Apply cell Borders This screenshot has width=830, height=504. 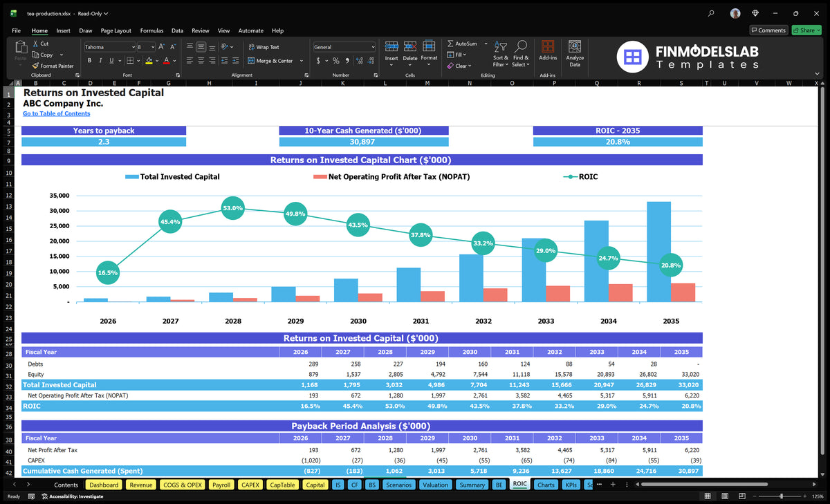(x=129, y=61)
